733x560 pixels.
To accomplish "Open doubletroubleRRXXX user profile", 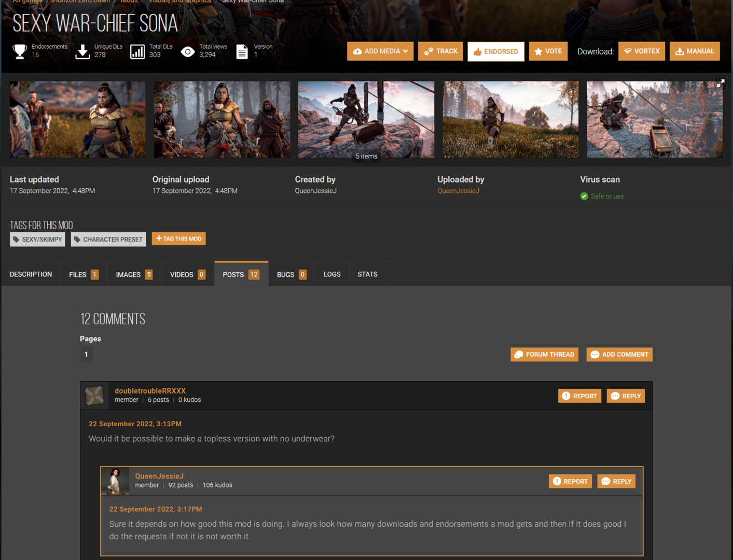I will pyautogui.click(x=150, y=391).
